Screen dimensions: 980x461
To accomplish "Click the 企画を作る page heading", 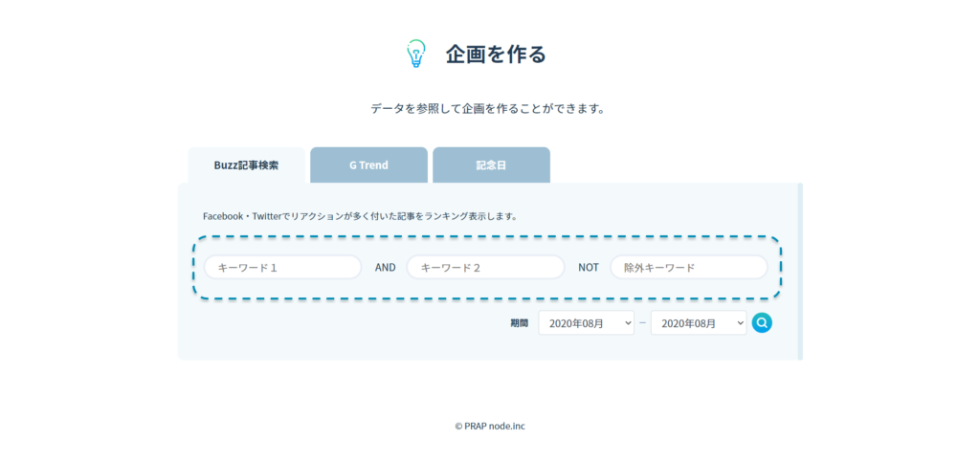I will click(x=496, y=55).
